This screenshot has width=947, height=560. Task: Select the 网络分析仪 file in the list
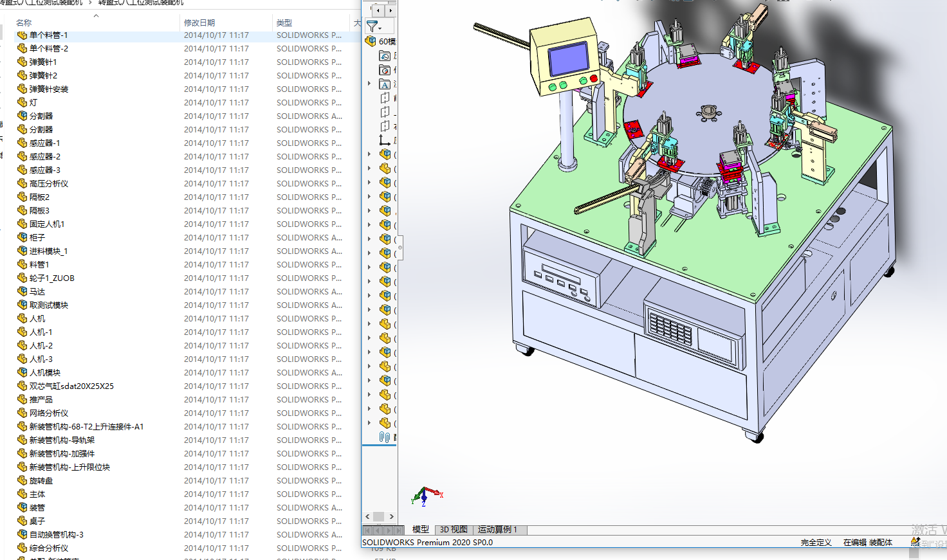tap(49, 413)
